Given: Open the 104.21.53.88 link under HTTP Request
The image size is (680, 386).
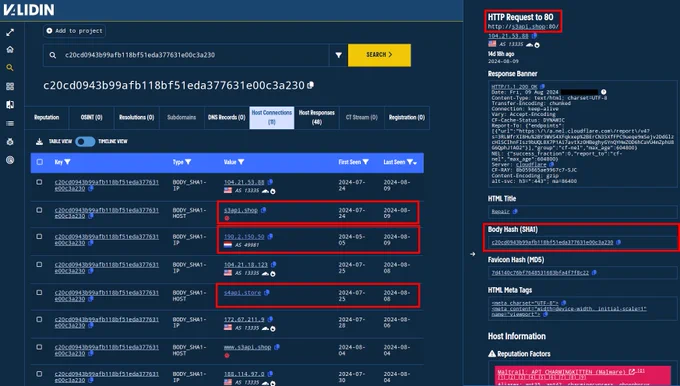Looking at the screenshot, I should tap(508, 36).
